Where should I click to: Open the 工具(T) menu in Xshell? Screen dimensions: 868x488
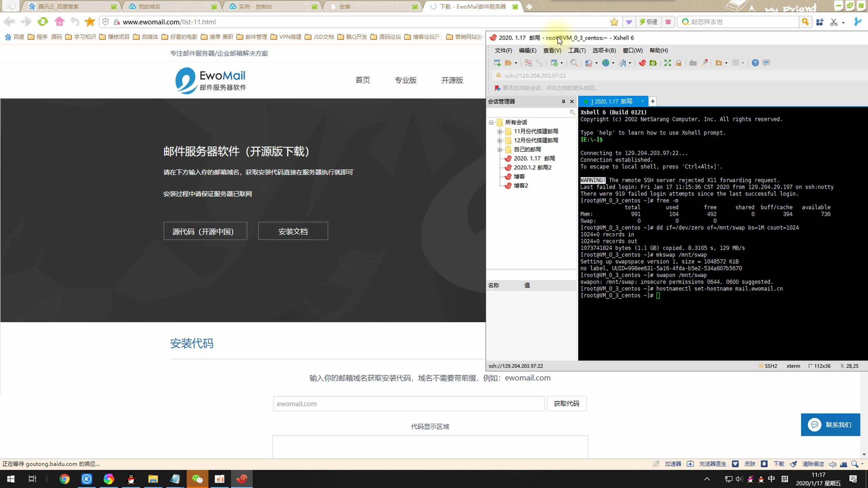pyautogui.click(x=577, y=50)
